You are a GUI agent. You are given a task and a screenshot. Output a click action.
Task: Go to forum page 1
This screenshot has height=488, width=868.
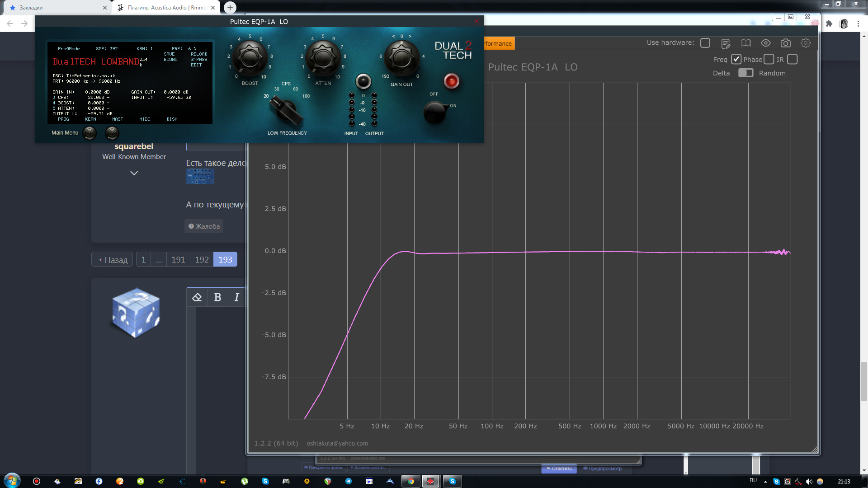tap(143, 260)
